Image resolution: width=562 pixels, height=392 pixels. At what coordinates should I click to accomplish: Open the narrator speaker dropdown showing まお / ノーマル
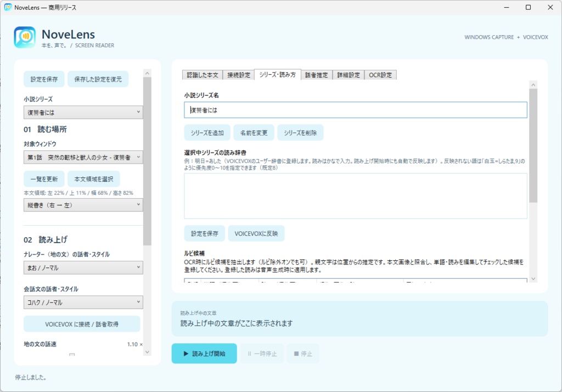[x=83, y=268]
